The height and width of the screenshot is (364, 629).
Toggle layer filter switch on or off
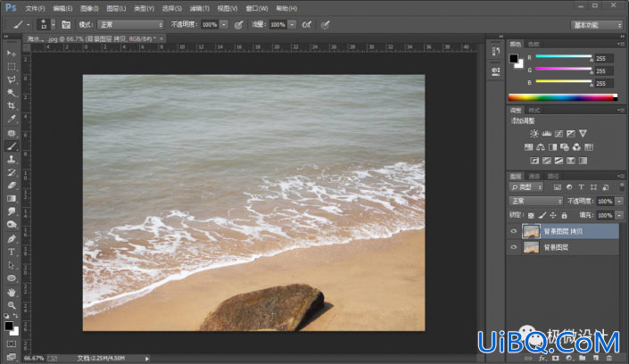click(x=622, y=187)
